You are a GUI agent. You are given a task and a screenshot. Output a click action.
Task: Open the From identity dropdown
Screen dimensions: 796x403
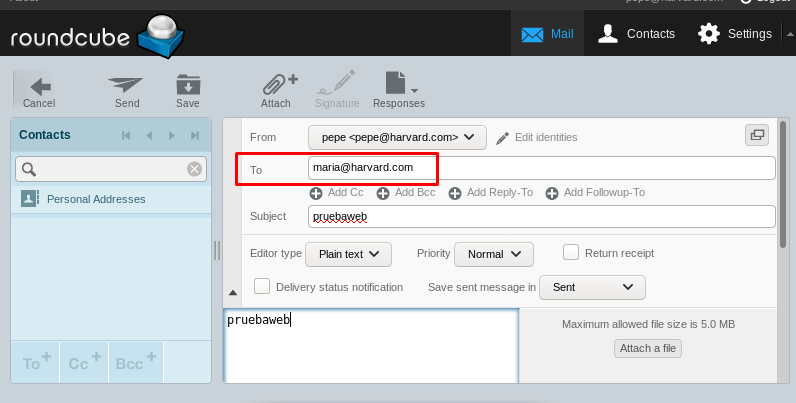(397, 137)
